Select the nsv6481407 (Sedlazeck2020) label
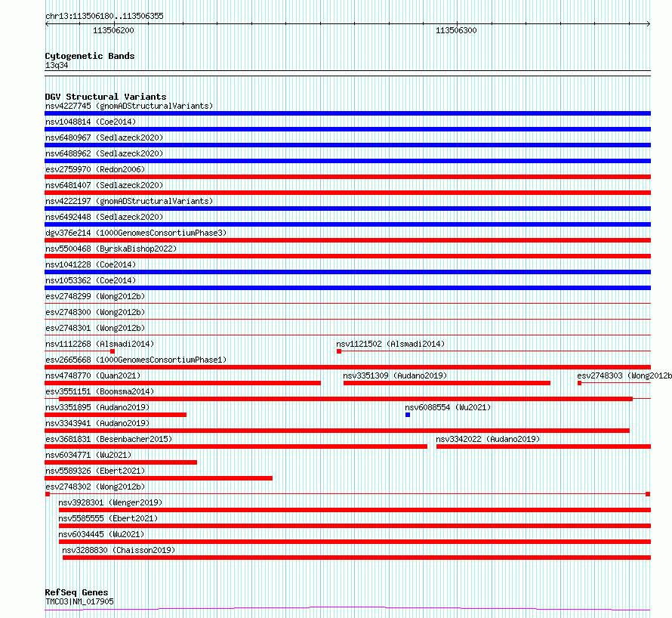 tap(104, 185)
